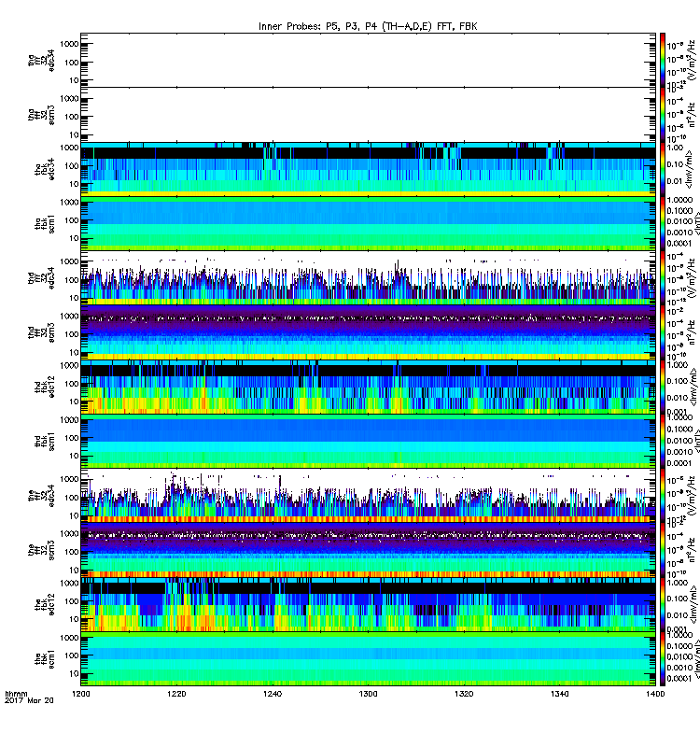Select the "the fbk edc12" panel label
This screenshot has height=747, width=700.
click(x=45, y=604)
